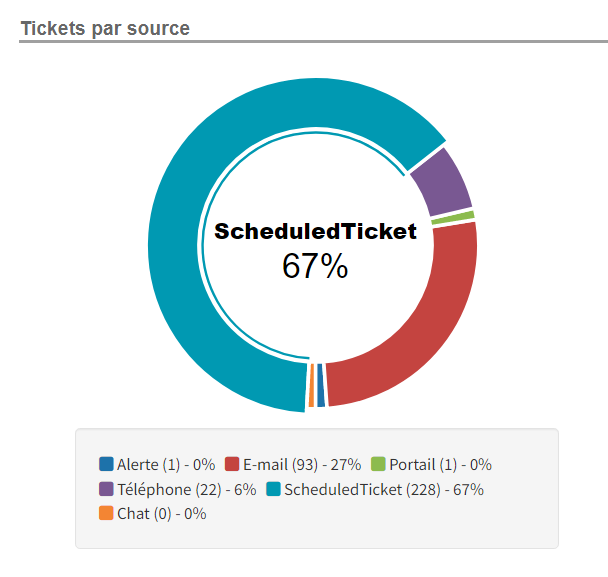Click the purple Téléphone donut slice

444,184
